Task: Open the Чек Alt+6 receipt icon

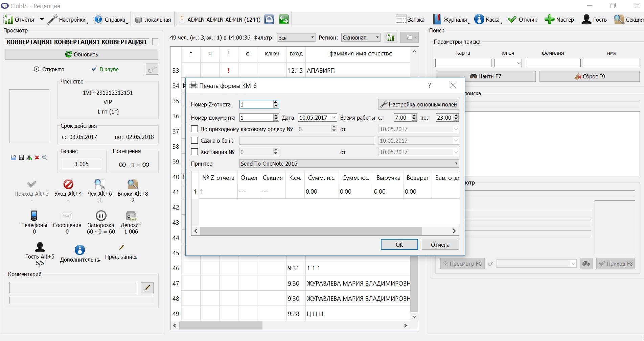Action: pos(99,184)
